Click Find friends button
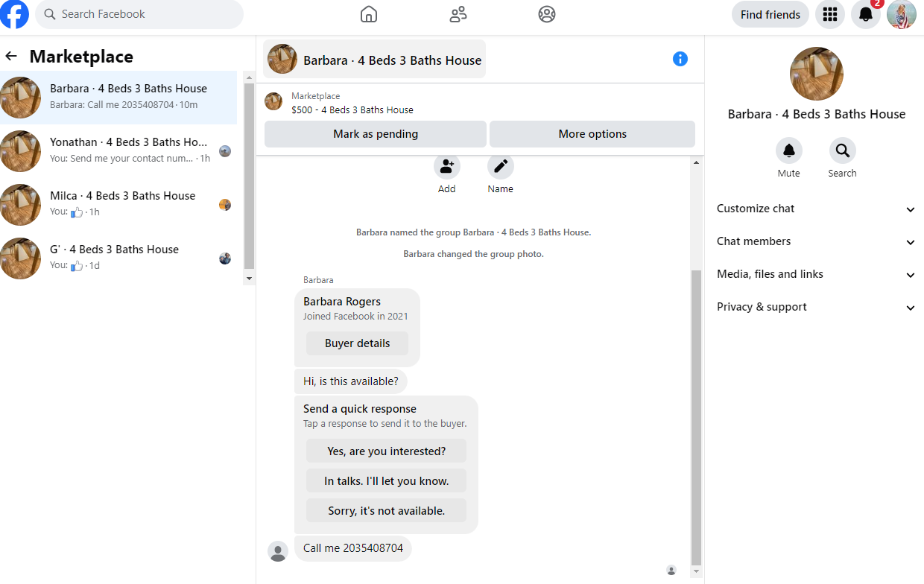 pyautogui.click(x=770, y=14)
